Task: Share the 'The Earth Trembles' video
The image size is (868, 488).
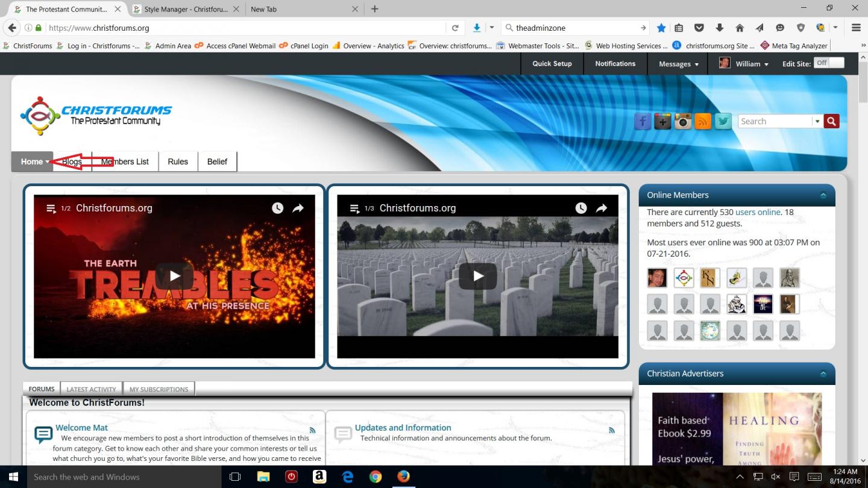Action: [x=298, y=208]
